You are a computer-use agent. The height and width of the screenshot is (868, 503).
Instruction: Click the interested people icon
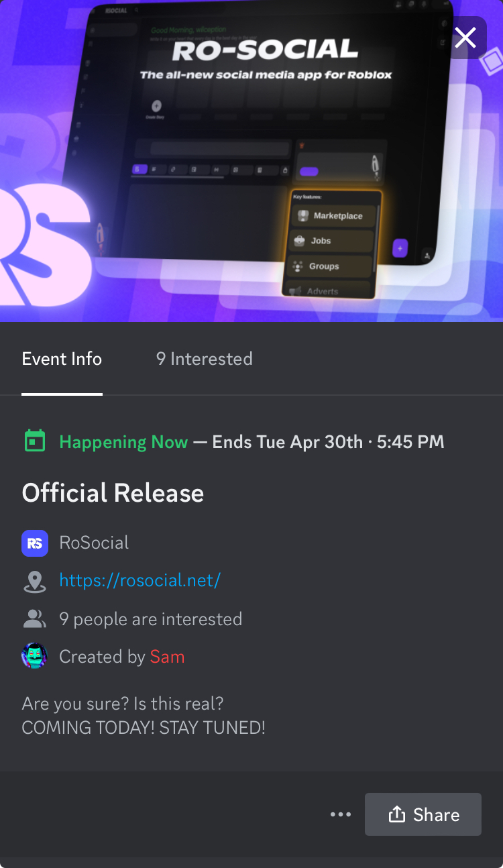[35, 618]
